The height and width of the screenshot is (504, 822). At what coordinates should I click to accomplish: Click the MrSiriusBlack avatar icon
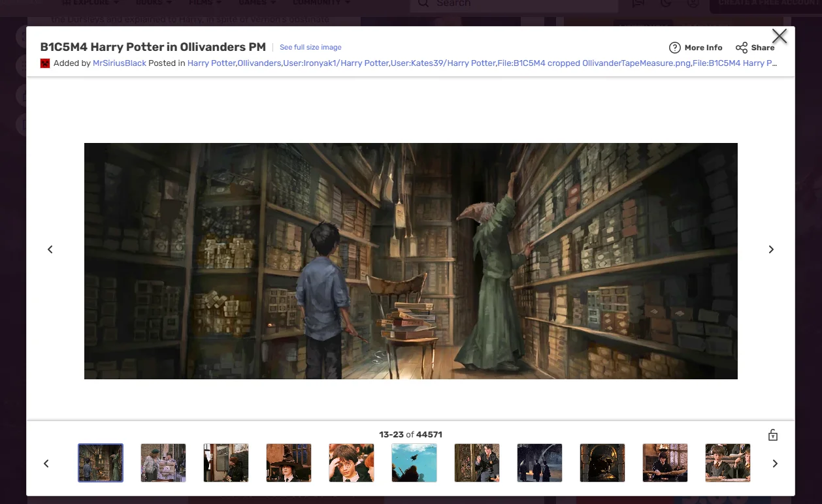(45, 63)
